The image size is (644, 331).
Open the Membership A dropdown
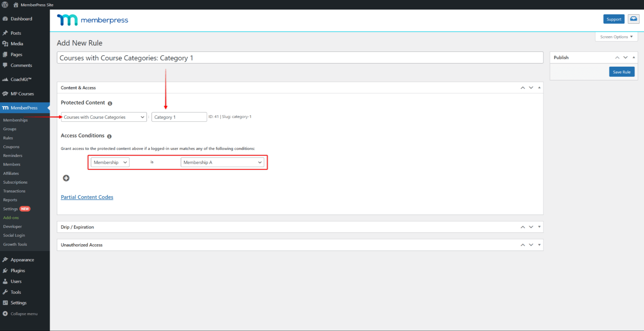[x=222, y=163]
